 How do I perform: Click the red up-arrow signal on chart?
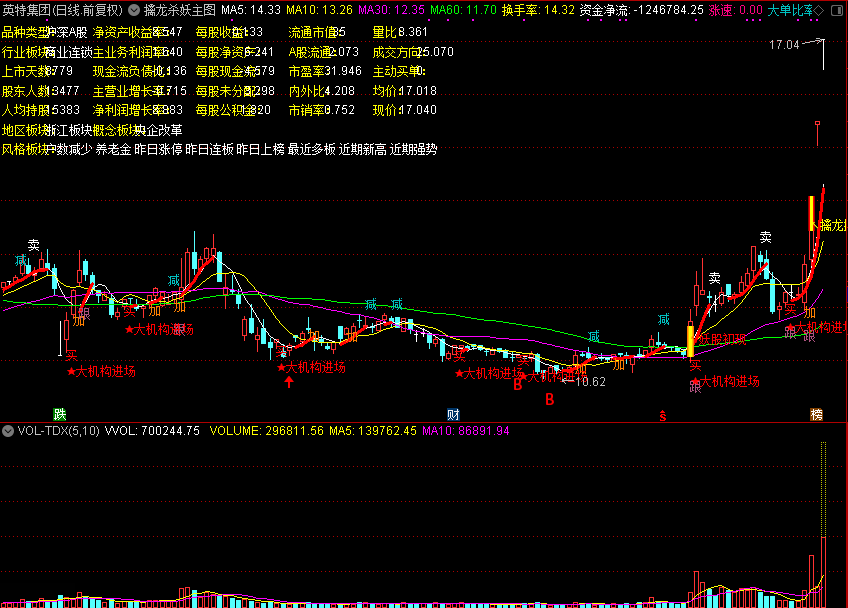pyautogui.click(x=288, y=382)
